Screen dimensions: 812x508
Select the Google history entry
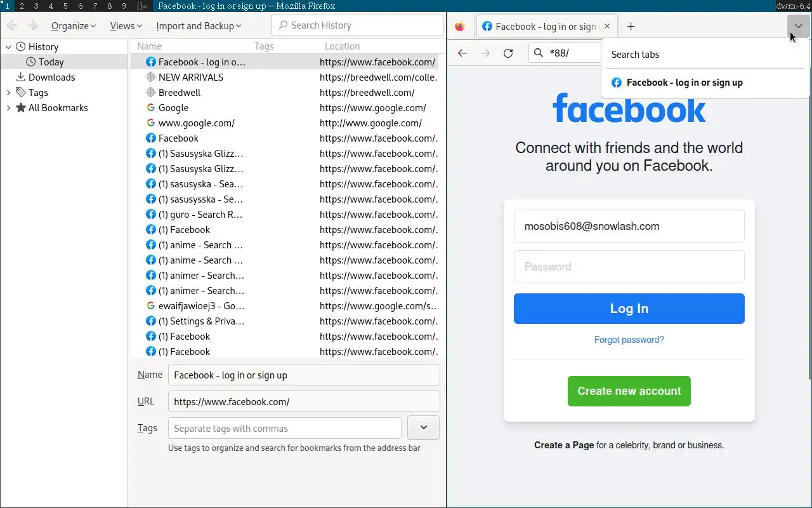pyautogui.click(x=284, y=107)
